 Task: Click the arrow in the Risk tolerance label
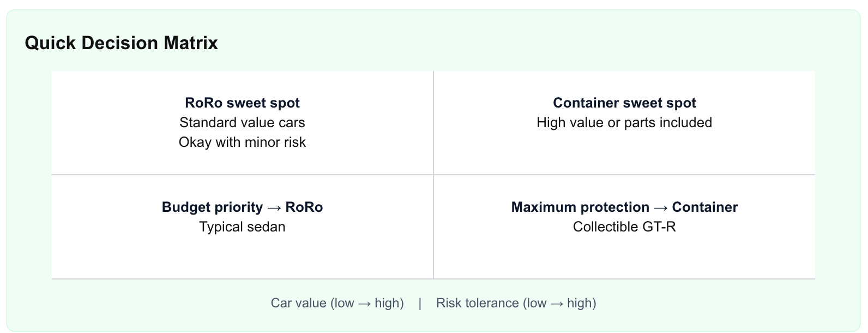click(x=557, y=304)
